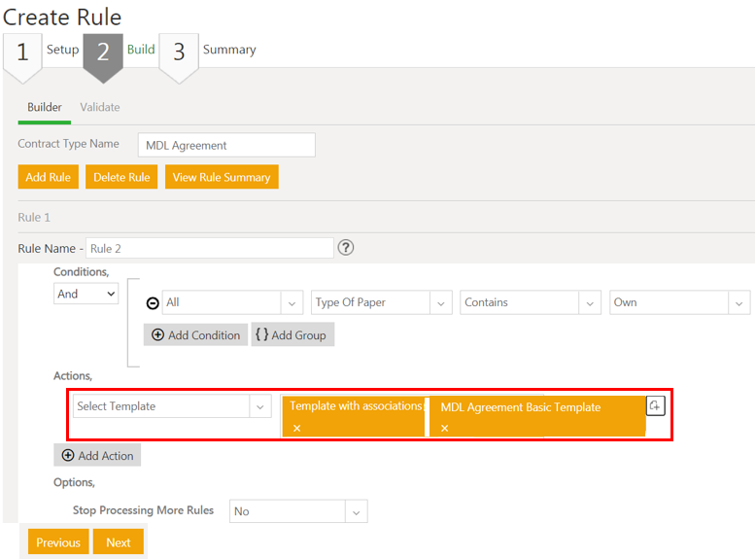Open the Select Template dropdown
This screenshot has width=756, height=559.
click(172, 406)
